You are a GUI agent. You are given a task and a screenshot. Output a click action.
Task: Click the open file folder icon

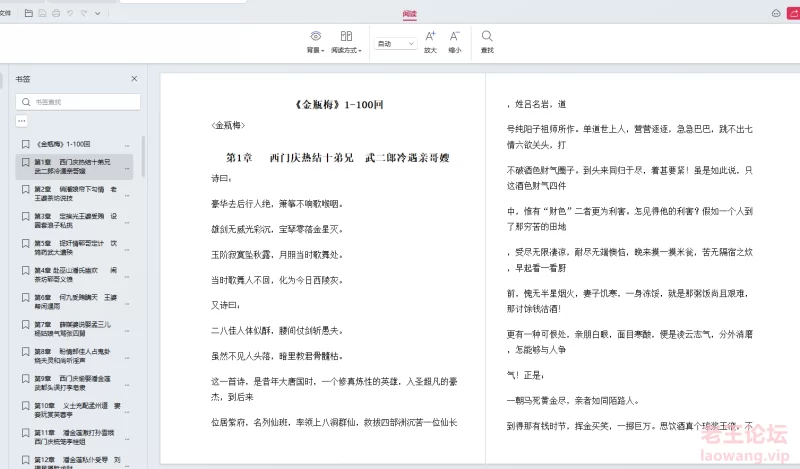click(29, 13)
